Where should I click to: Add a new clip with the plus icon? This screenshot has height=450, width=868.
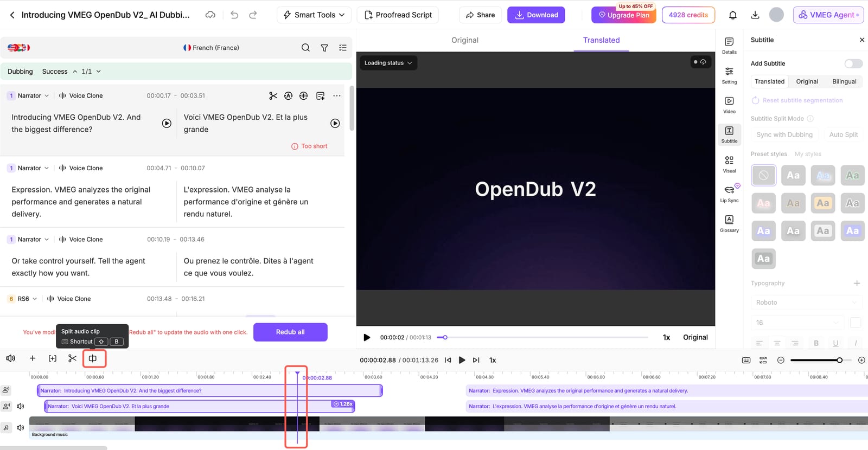pyautogui.click(x=33, y=358)
